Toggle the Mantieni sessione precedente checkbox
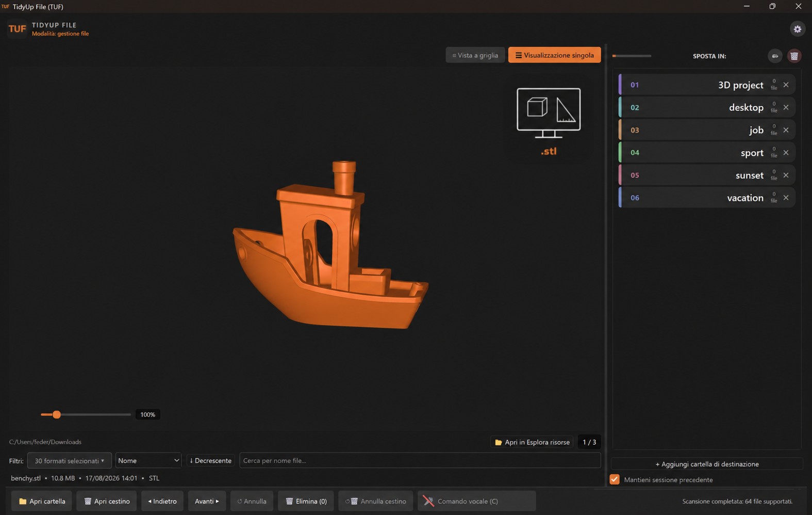 [615, 479]
